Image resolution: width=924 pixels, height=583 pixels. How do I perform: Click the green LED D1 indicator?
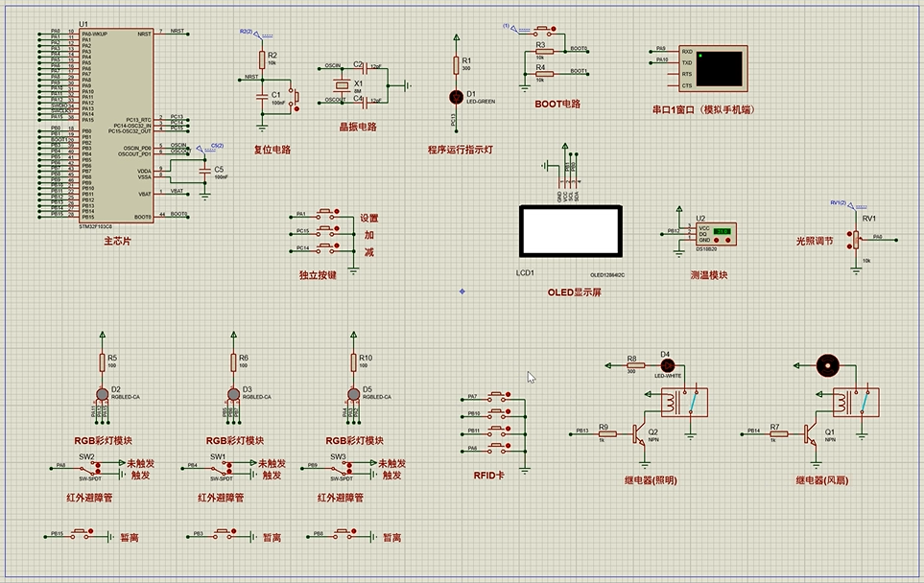click(x=456, y=97)
